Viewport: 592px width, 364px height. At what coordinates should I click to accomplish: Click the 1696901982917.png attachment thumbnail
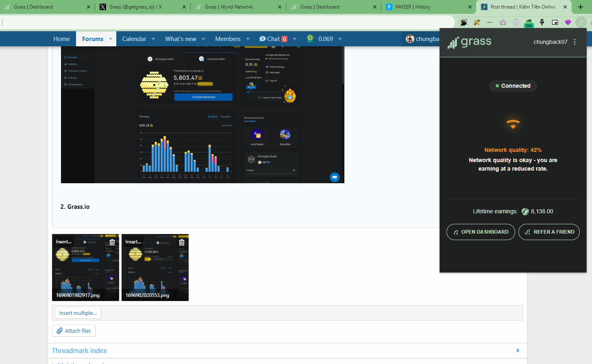[x=85, y=268]
